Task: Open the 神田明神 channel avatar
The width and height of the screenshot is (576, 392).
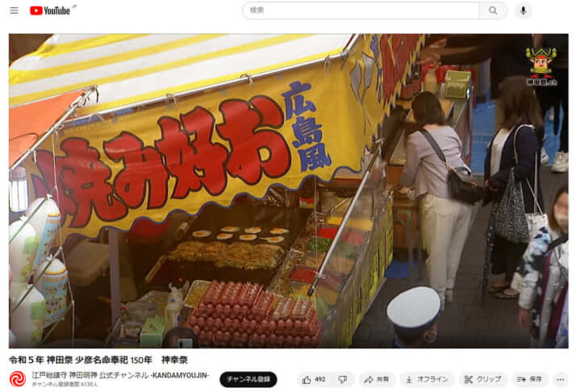Action: [18, 379]
